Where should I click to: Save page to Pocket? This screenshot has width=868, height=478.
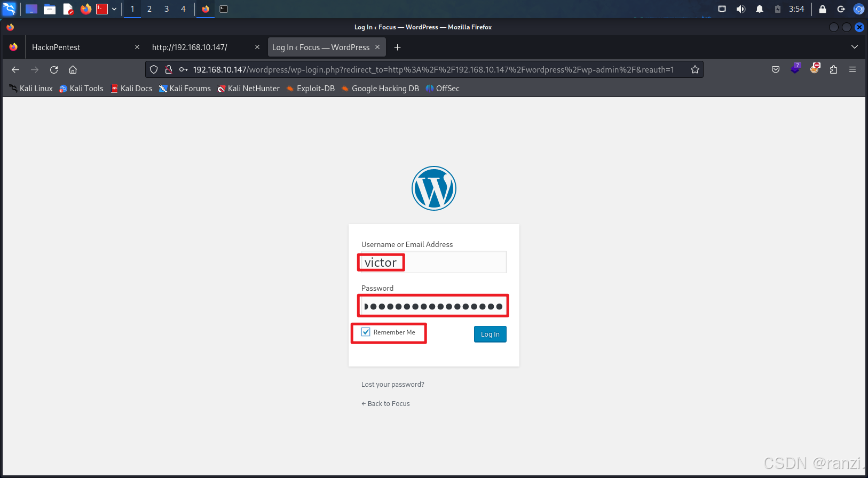[776, 69]
